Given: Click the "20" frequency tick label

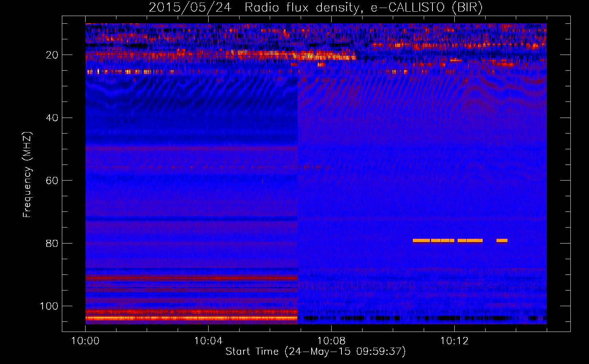Looking at the screenshot, I should (52, 55).
